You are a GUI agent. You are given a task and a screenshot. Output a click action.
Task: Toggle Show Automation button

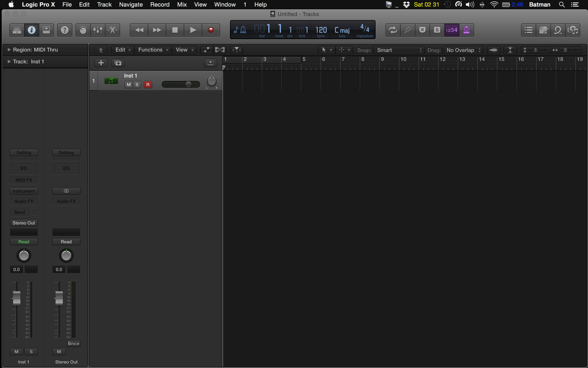(207, 50)
